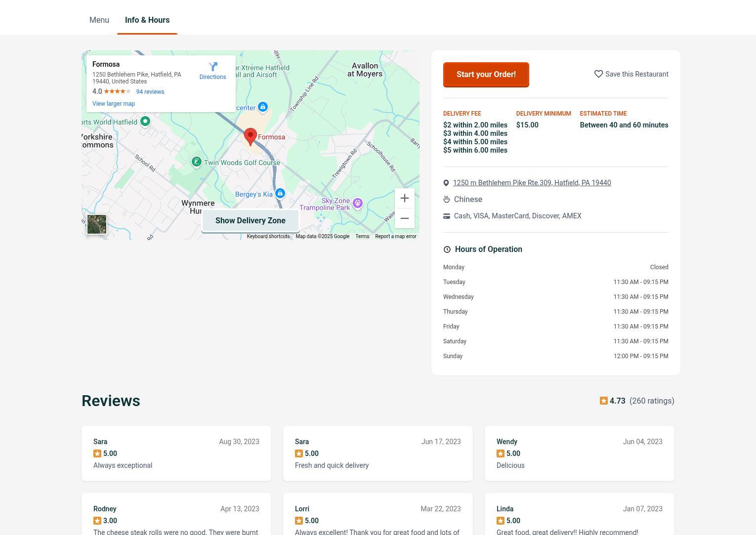
Task: Open the 94 reviews link
Action: click(150, 92)
